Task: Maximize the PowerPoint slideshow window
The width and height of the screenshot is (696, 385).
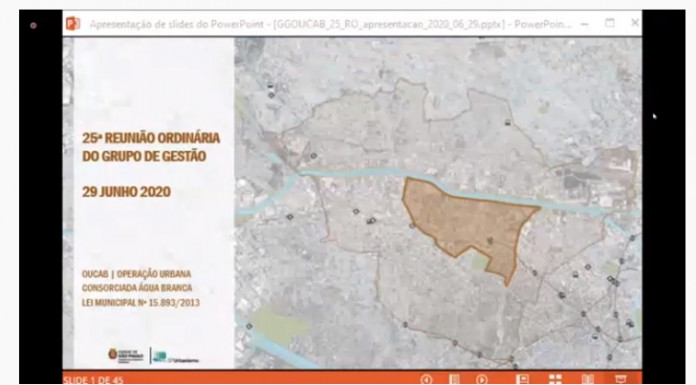Action: point(610,23)
